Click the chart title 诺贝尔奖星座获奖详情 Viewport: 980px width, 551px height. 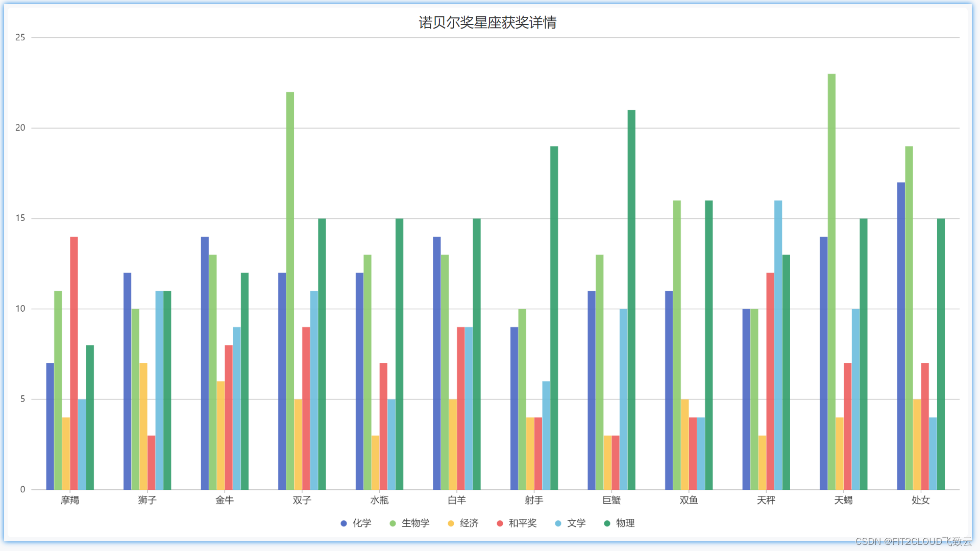[487, 22]
